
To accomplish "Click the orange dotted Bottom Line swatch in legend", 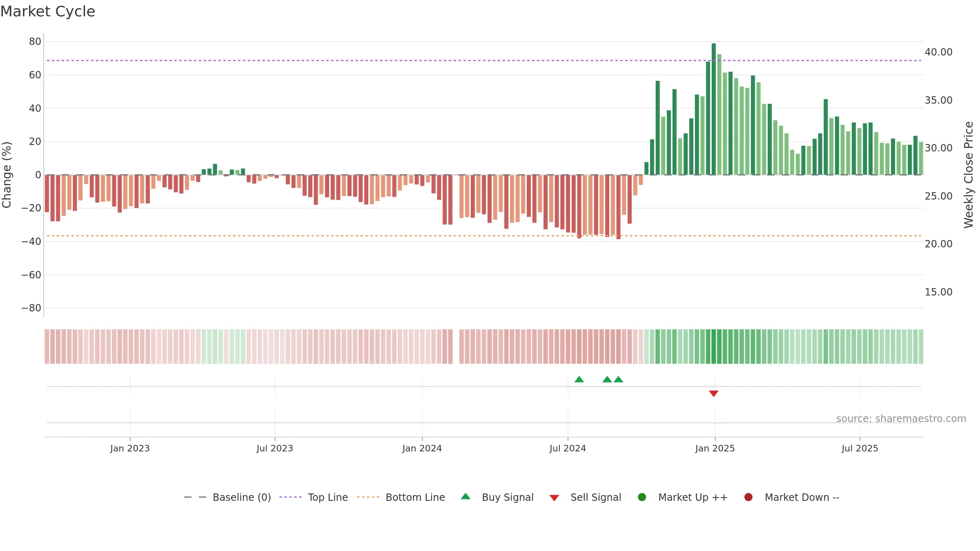I will pyautogui.click(x=368, y=497).
